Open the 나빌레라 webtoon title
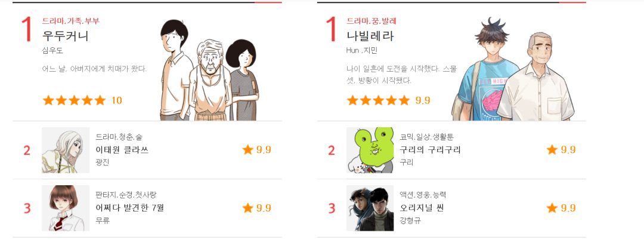This screenshot has width=644, height=242. [x=370, y=36]
